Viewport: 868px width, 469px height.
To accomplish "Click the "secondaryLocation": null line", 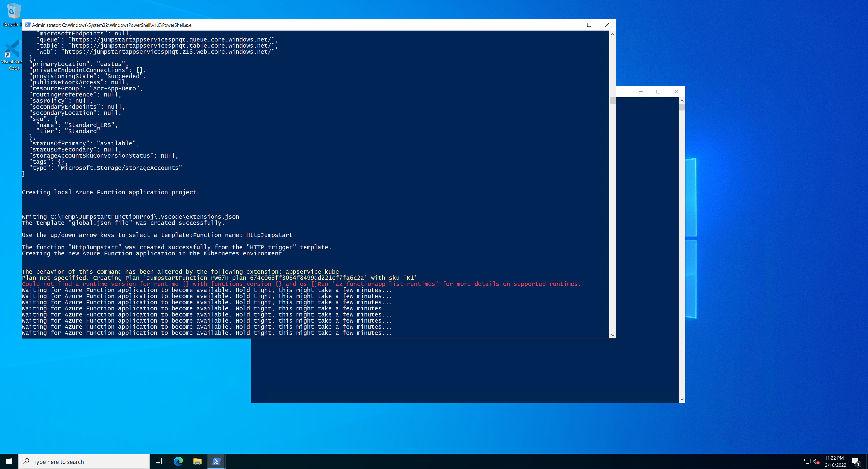I will (75, 113).
